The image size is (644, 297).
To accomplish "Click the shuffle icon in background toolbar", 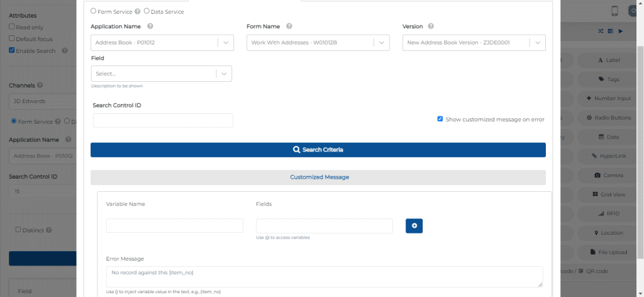I will [601, 31].
